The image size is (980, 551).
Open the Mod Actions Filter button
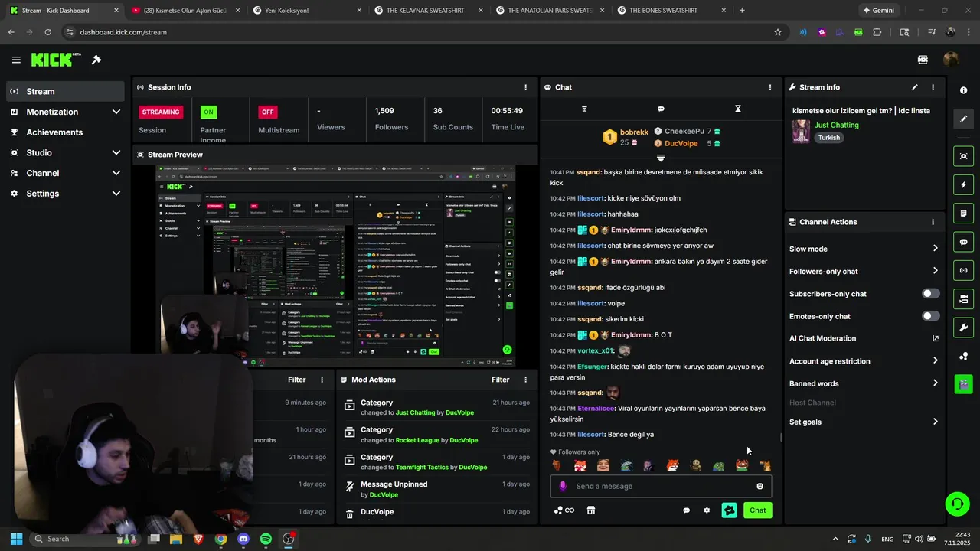coord(501,380)
